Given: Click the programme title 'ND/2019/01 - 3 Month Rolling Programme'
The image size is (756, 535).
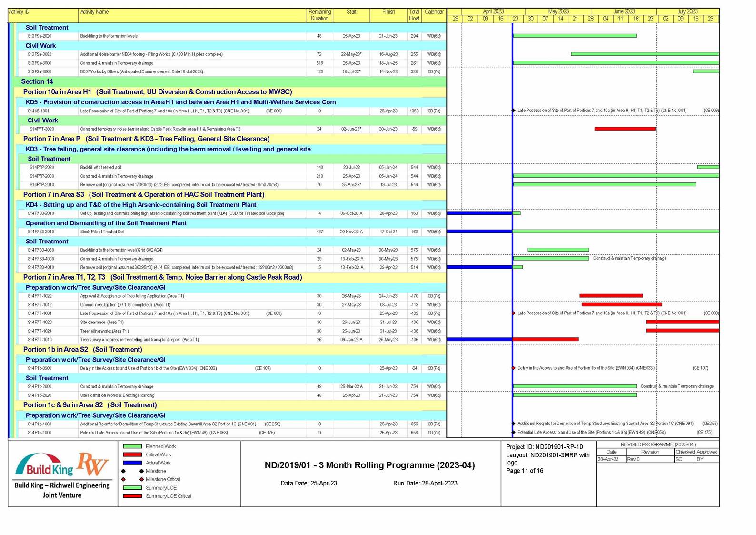Looking at the screenshot, I should pos(369,465).
